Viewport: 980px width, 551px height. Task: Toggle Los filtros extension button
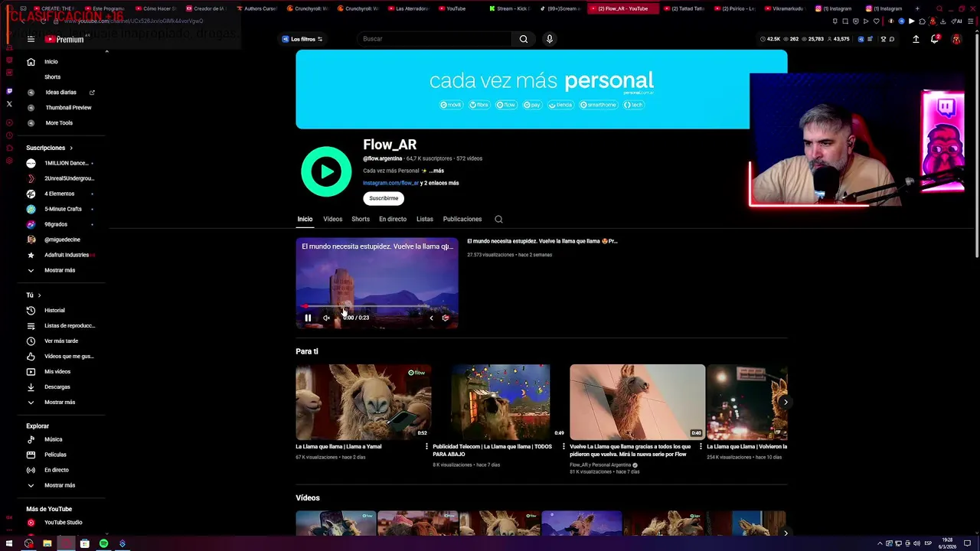pos(302,39)
